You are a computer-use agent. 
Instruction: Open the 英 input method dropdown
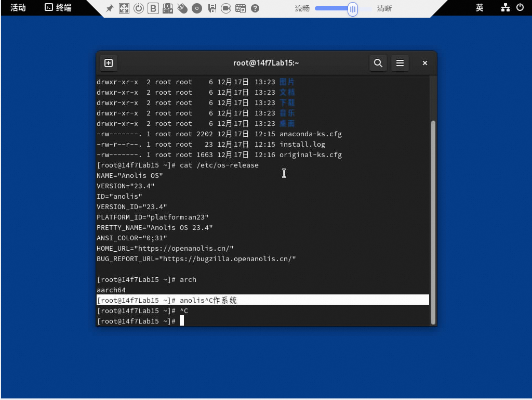[x=480, y=8]
